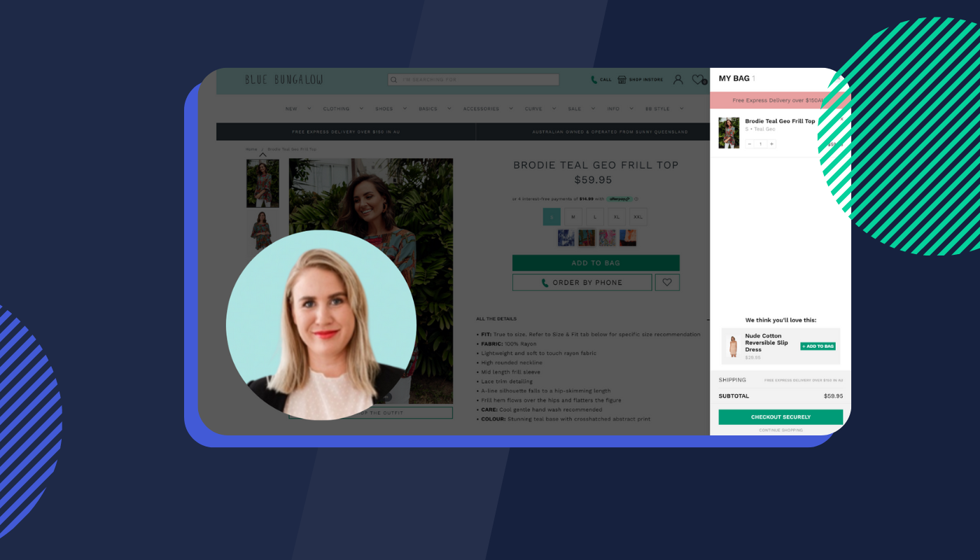This screenshot has width=980, height=560.
Task: Add the frill top to favorites via heart button
Action: 667,282
